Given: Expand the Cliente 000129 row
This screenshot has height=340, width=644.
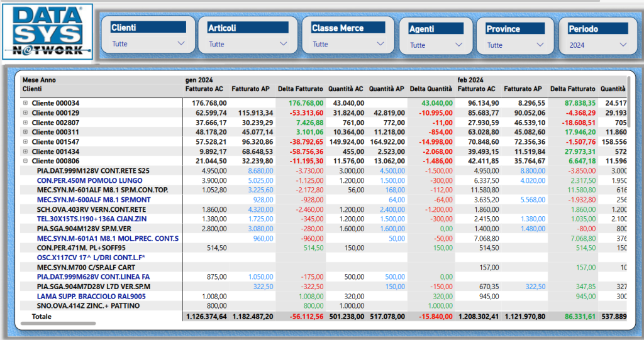Looking at the screenshot, I should coord(26,112).
